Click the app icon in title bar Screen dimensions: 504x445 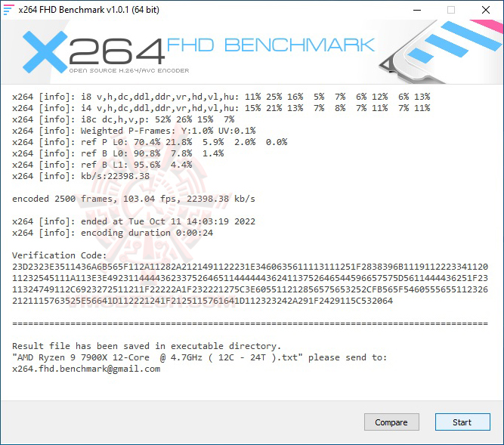click(8, 10)
